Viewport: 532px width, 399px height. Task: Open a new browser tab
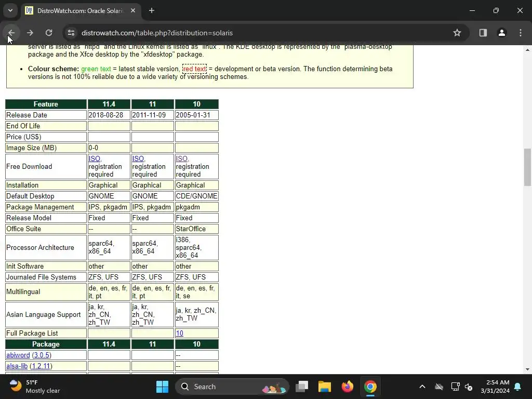coord(152,10)
